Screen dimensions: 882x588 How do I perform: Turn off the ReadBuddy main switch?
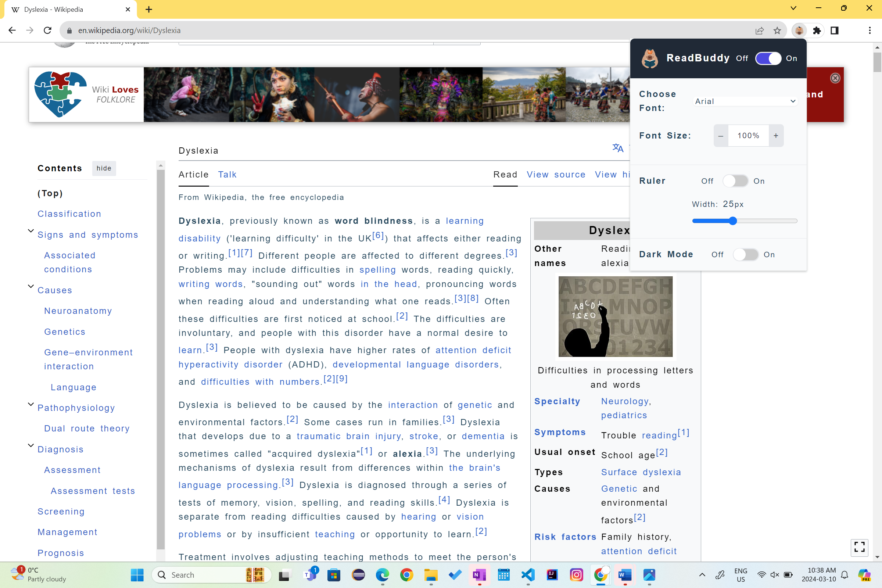(x=768, y=58)
